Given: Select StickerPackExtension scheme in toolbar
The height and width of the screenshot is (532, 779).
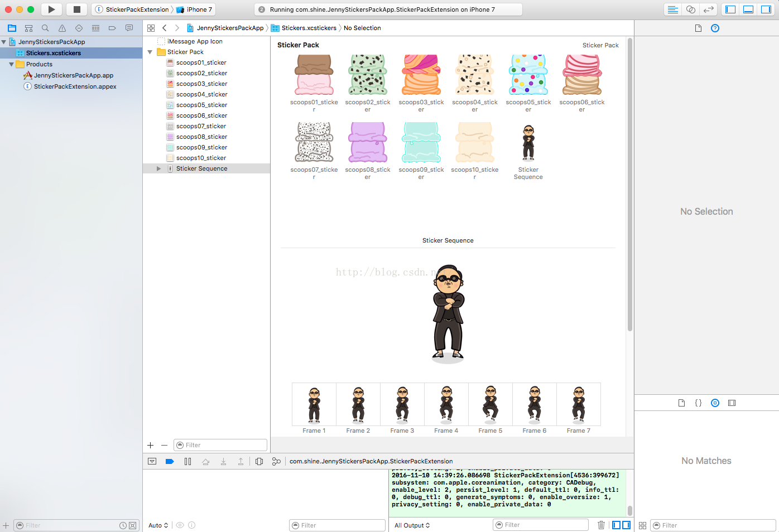Looking at the screenshot, I should coord(134,9).
